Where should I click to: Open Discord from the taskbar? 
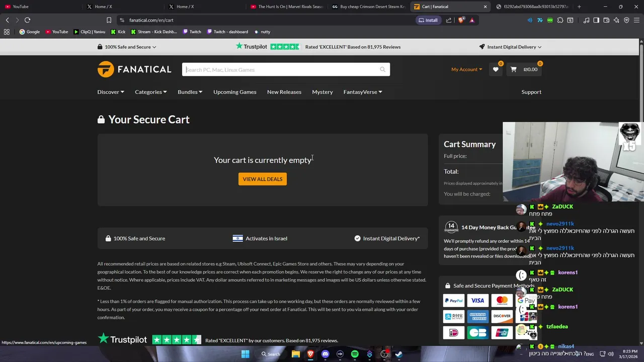coord(325,354)
